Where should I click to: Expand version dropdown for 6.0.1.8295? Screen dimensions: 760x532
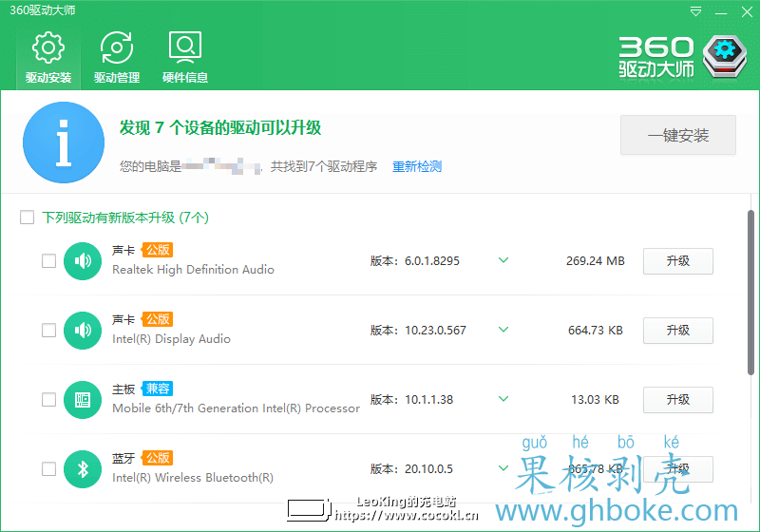tap(503, 260)
